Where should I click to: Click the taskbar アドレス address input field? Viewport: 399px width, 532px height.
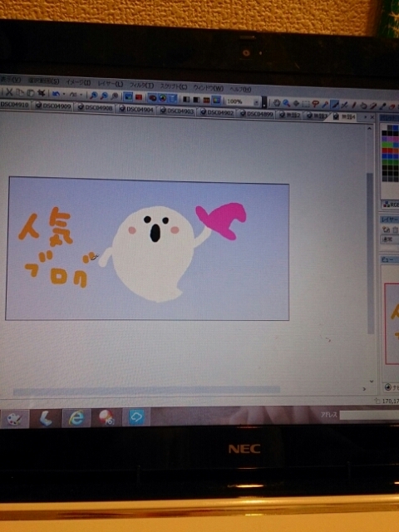tap(369, 416)
